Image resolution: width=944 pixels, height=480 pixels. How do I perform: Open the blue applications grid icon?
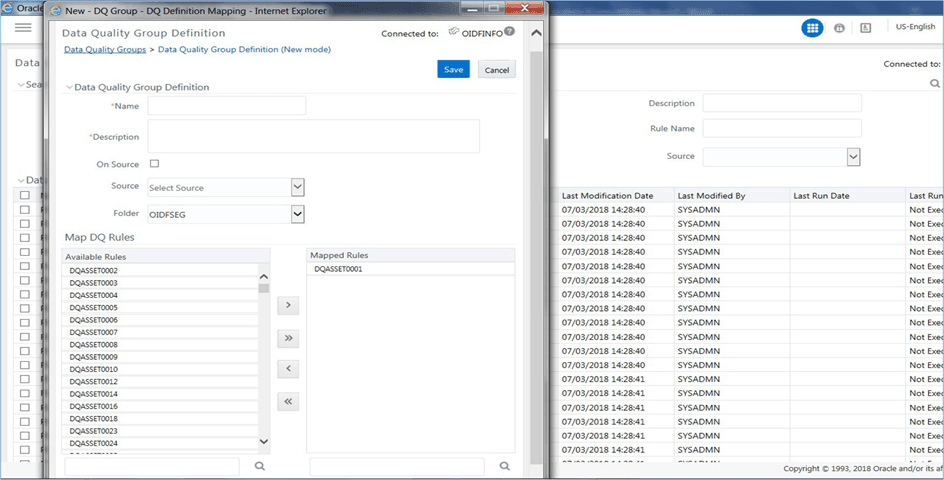[x=812, y=28]
